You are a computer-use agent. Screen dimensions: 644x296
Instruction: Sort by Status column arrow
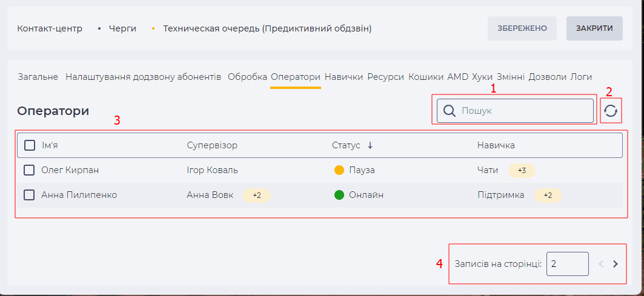(370, 145)
